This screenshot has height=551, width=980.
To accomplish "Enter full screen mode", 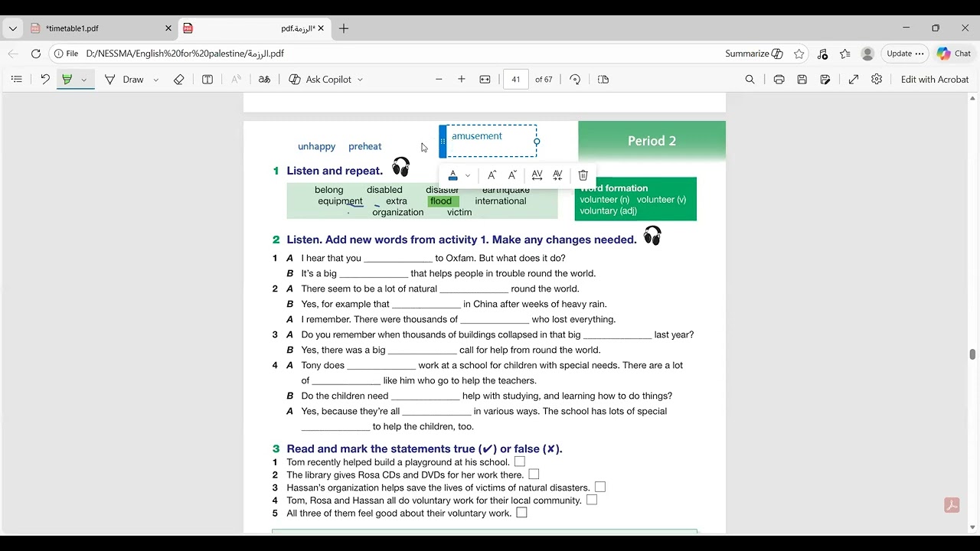I will click(x=854, y=80).
